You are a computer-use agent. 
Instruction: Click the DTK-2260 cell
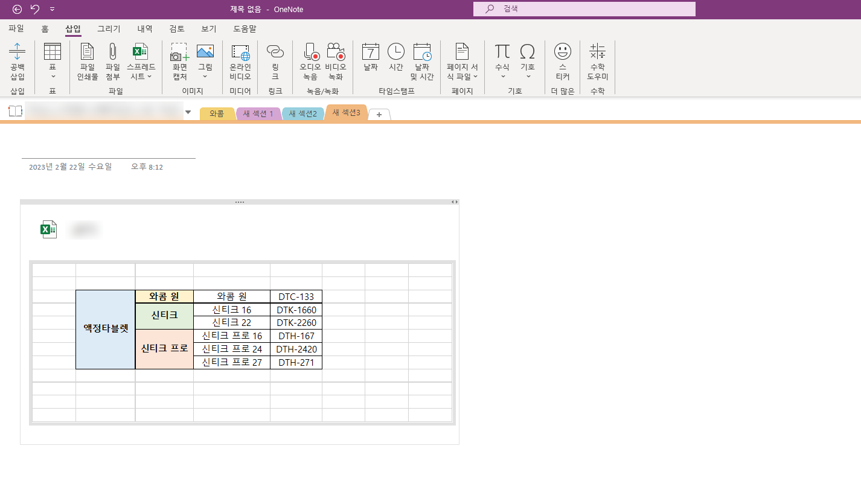(296, 323)
